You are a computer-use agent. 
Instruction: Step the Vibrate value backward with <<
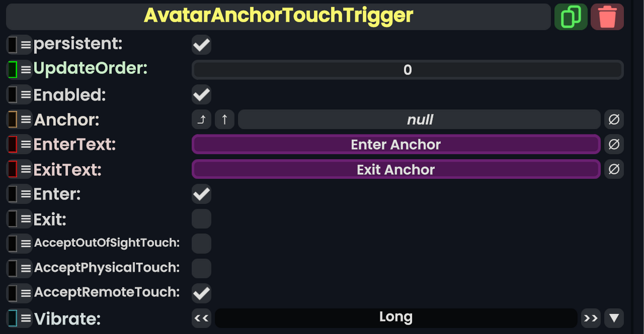click(201, 318)
